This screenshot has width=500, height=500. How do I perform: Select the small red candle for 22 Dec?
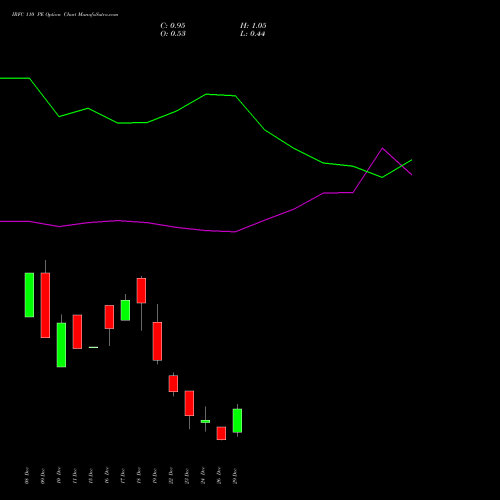click(173, 384)
